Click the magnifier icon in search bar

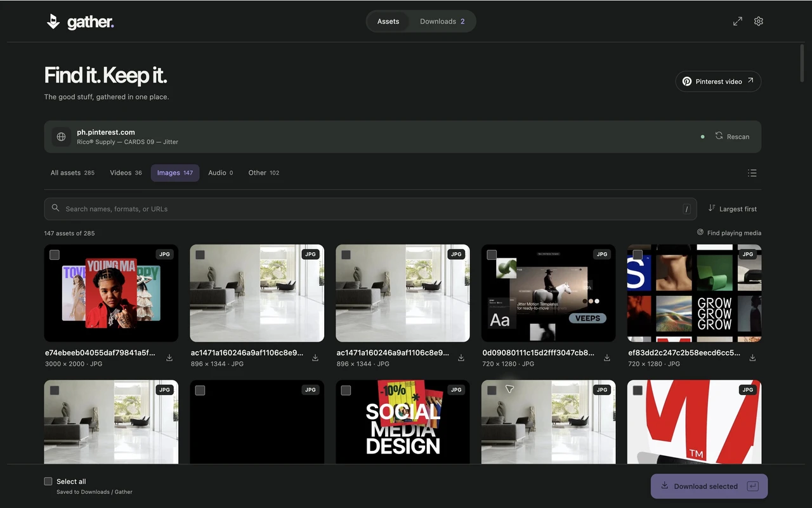[x=56, y=208]
